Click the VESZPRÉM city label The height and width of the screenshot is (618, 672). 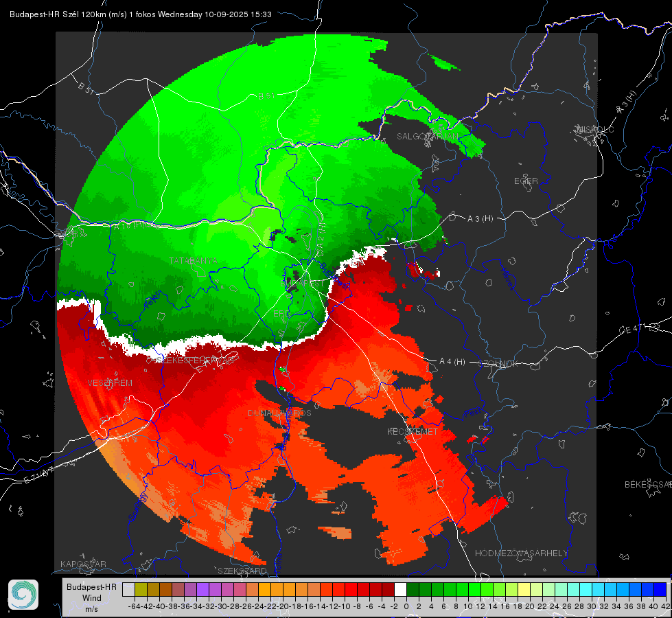click(110, 383)
